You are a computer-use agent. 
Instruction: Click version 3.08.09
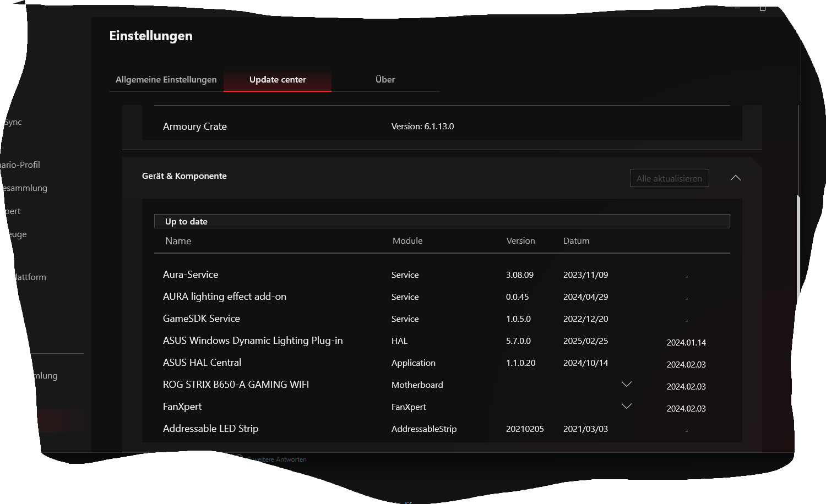519,275
